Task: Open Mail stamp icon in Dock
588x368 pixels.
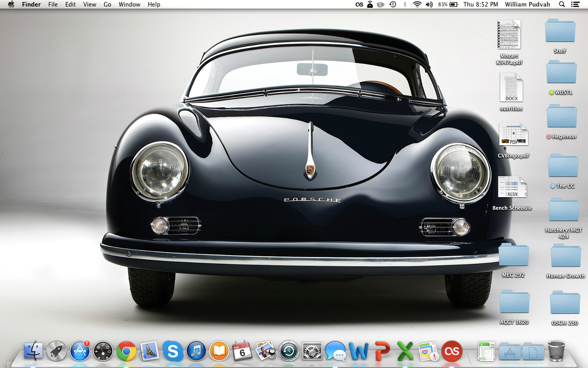Action: pos(149,351)
